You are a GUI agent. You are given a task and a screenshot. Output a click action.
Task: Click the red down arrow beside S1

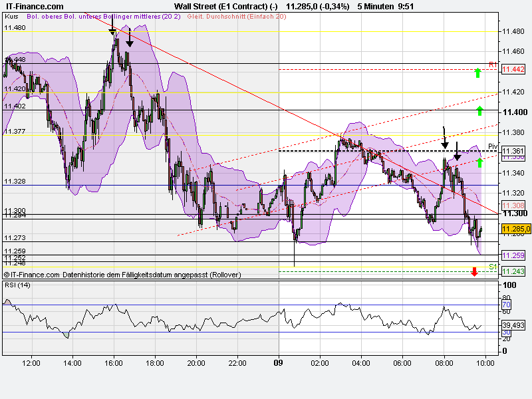(473, 271)
